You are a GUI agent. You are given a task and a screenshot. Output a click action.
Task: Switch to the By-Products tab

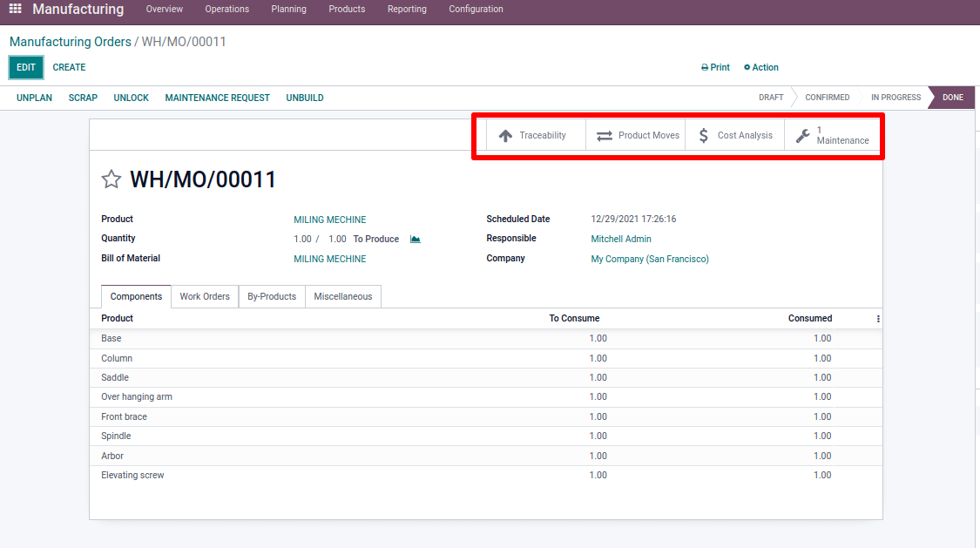(x=272, y=296)
